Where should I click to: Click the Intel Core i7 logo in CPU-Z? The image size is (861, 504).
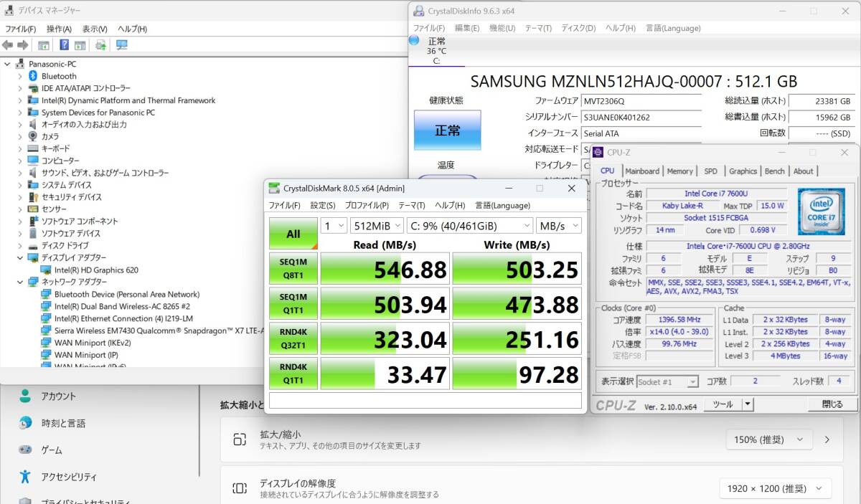[x=823, y=211]
